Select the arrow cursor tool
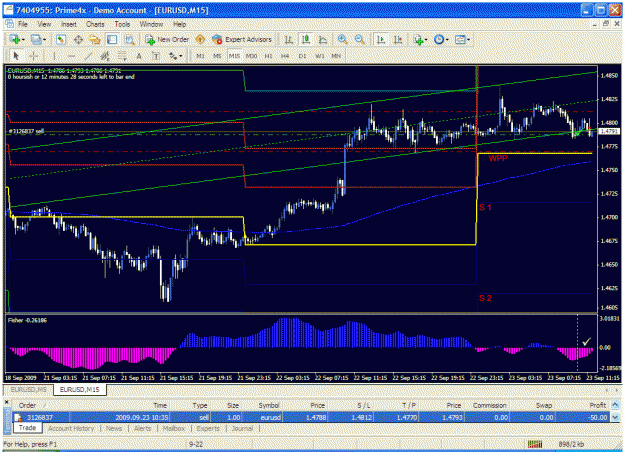 tap(16, 56)
